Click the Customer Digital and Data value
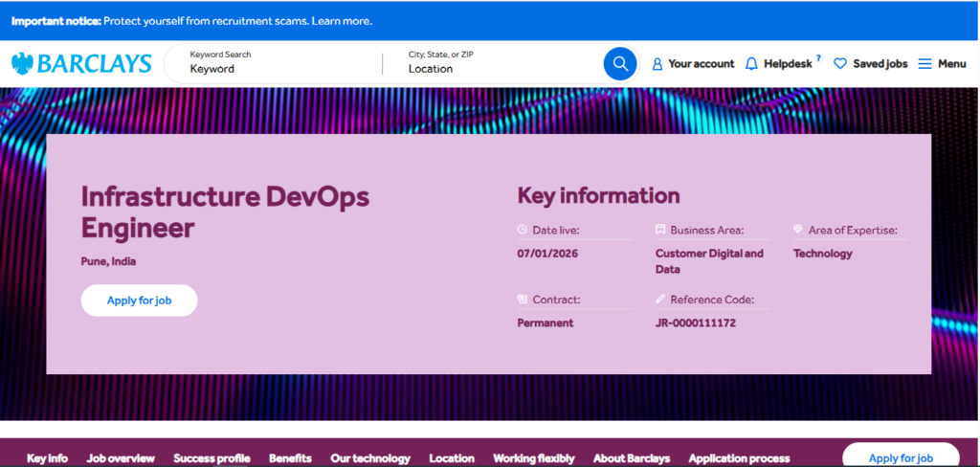The width and height of the screenshot is (980, 467). point(709,261)
